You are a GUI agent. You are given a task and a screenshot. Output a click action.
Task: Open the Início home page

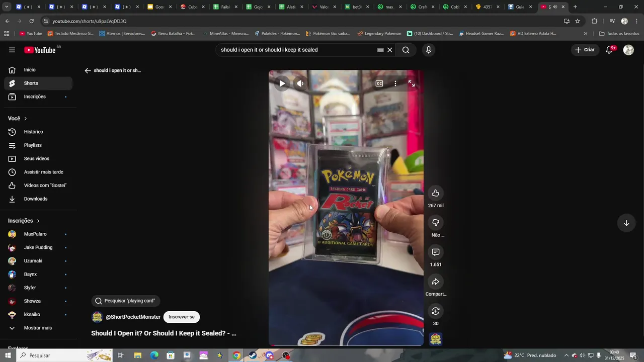pyautogui.click(x=38, y=70)
